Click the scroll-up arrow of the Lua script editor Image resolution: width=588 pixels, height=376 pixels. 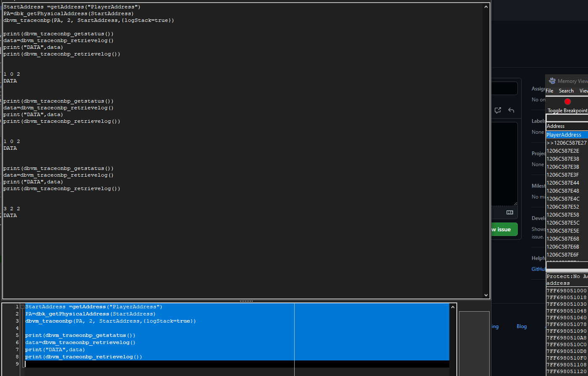[453, 307]
